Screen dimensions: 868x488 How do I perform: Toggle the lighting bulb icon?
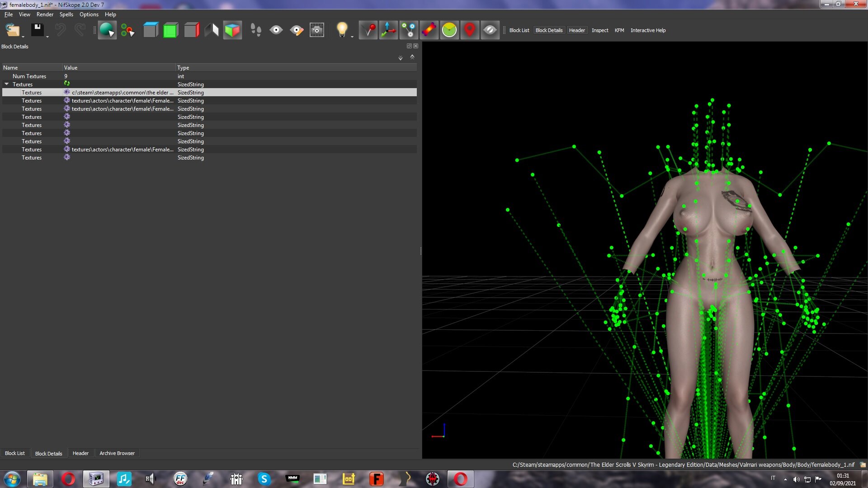coord(342,30)
